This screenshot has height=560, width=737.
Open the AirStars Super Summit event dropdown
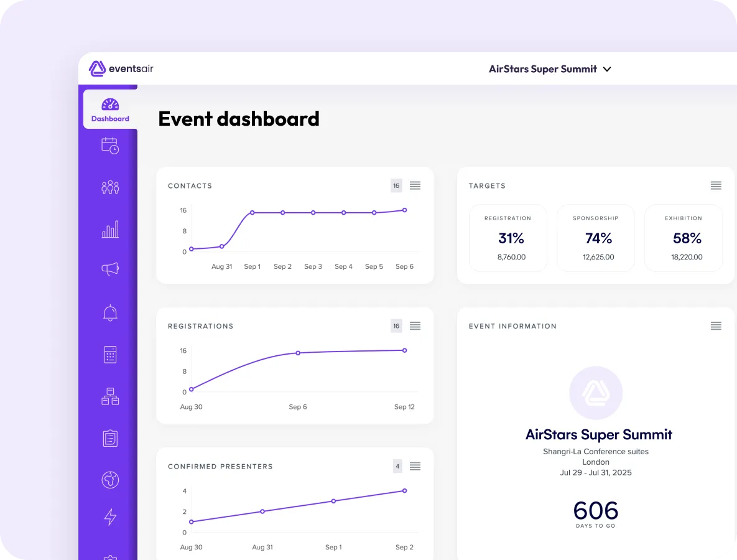tap(550, 69)
